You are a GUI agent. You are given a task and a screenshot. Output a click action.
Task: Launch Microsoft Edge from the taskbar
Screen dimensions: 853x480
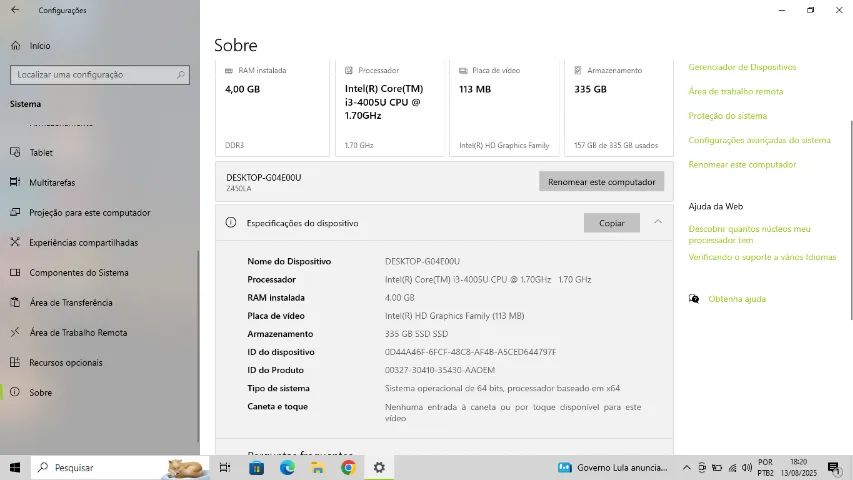(x=287, y=467)
